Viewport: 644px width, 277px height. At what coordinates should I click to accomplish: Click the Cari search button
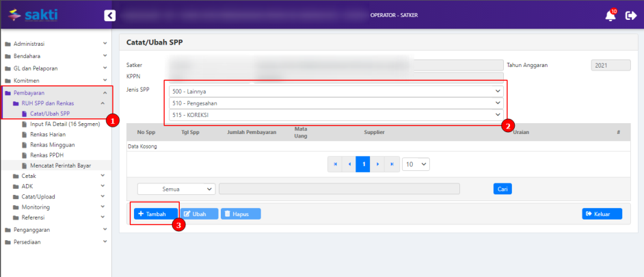502,189
